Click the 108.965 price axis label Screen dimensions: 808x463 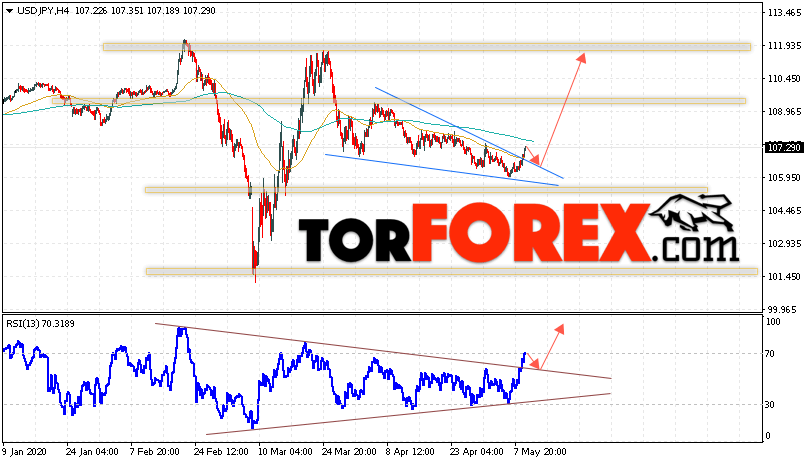point(784,111)
